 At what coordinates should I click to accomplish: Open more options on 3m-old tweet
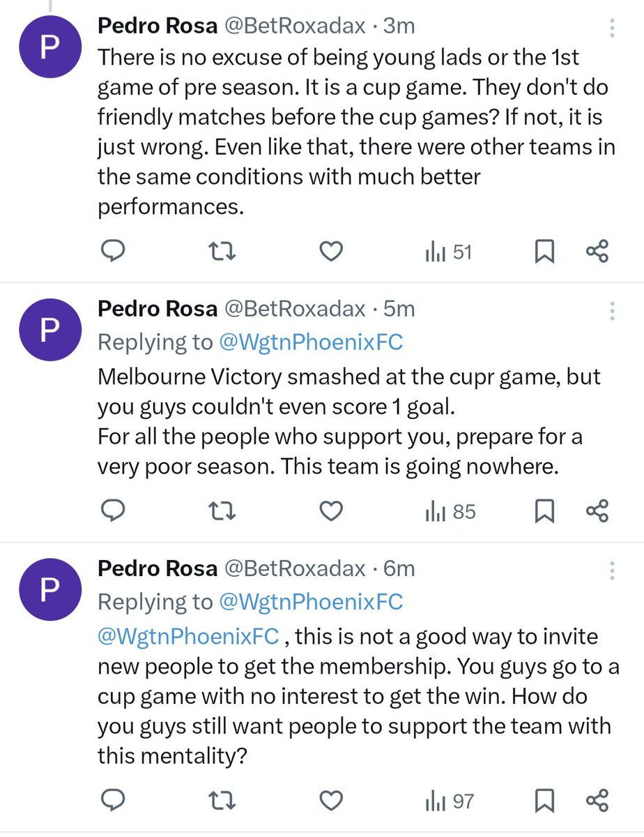tap(612, 28)
